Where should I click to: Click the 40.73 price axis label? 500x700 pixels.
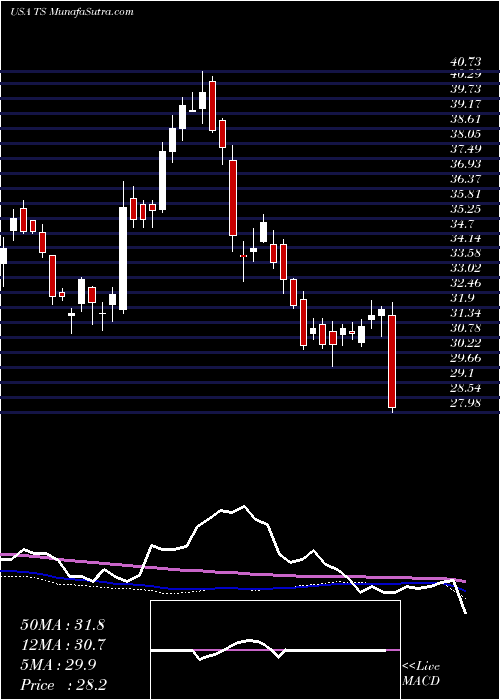click(x=465, y=61)
